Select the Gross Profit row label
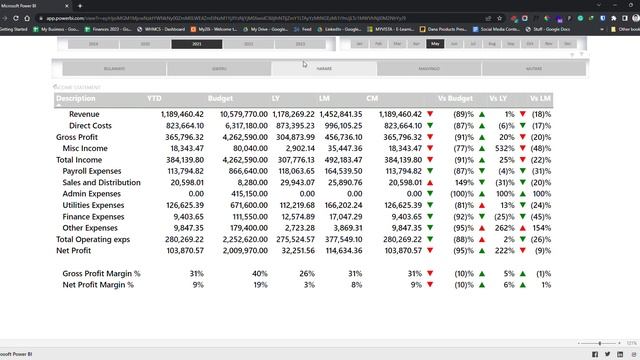 point(77,137)
